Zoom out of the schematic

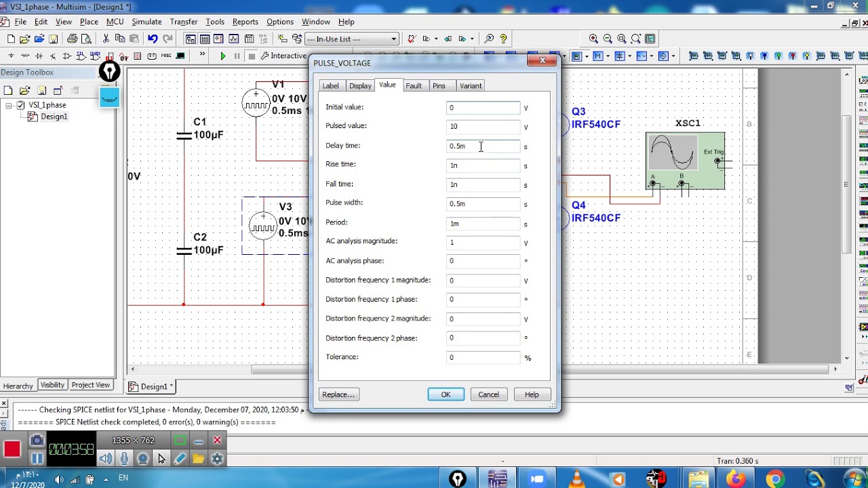[x=608, y=39]
